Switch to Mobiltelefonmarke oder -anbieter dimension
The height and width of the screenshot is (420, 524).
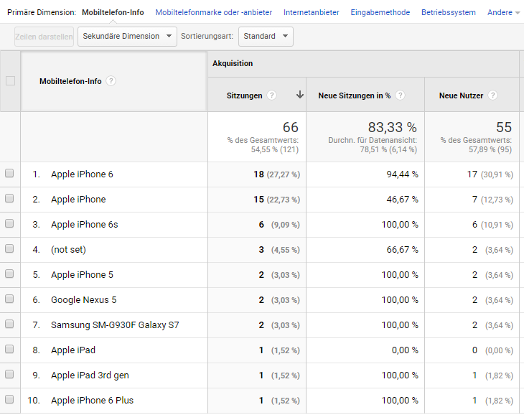point(213,13)
